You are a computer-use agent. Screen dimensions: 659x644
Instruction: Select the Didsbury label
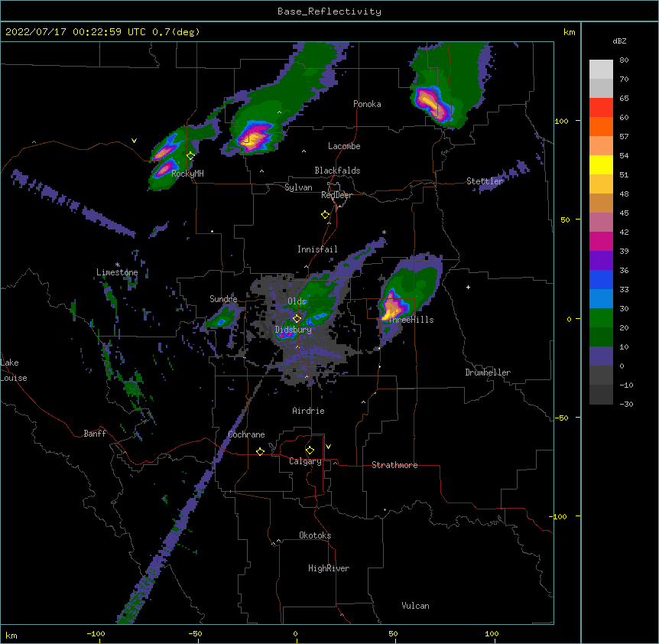point(294,330)
